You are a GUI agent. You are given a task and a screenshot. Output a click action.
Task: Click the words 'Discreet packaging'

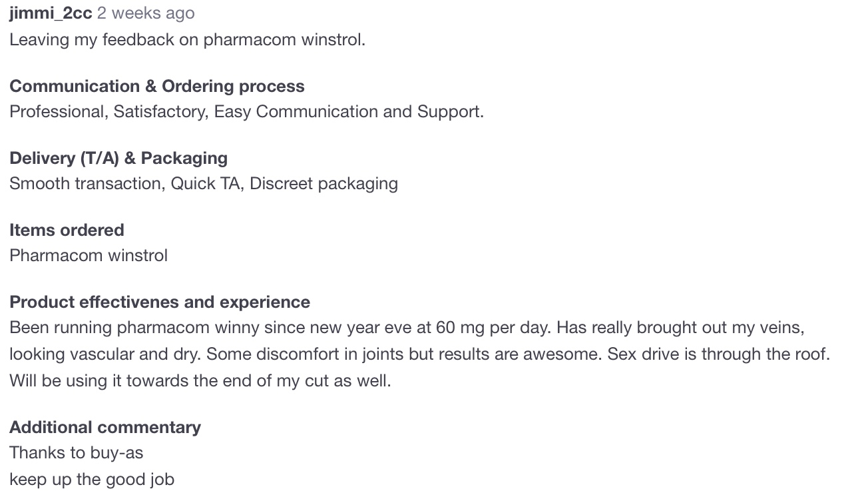[x=324, y=184]
